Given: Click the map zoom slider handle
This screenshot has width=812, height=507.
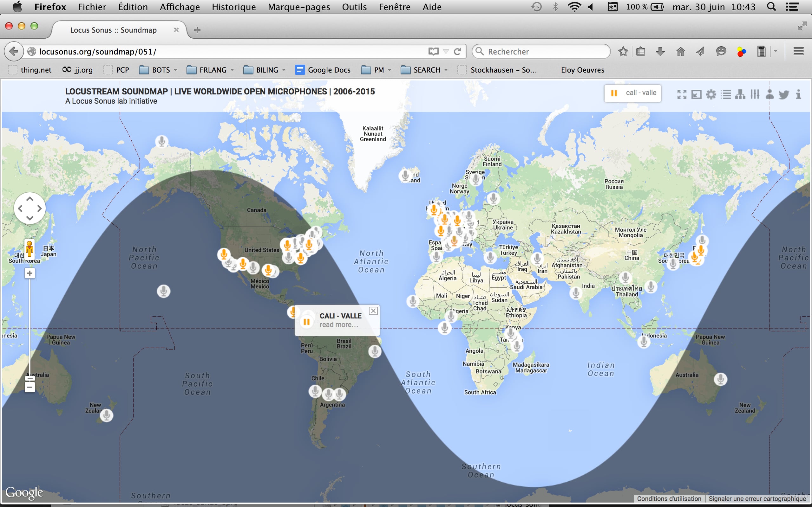Looking at the screenshot, I should (x=30, y=379).
